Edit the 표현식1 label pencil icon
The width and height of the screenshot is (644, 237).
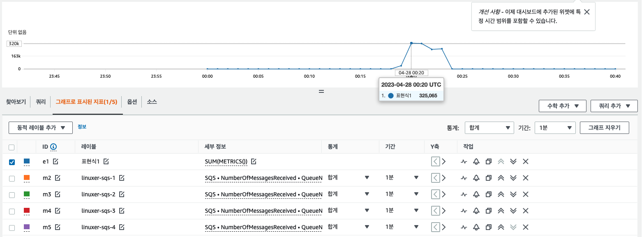[x=106, y=162]
